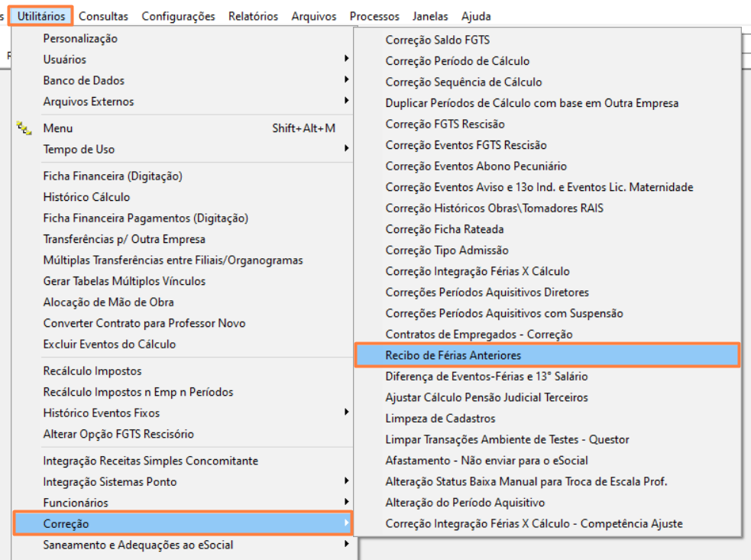Viewport: 751px width, 560px height.
Task: Choose Contratos de Empregados - Correção
Action: [548, 335]
